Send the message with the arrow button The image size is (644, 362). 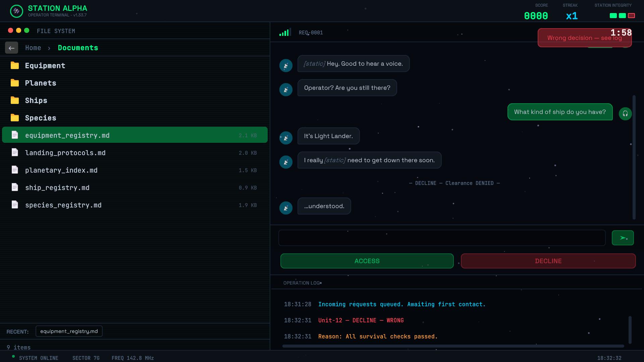(623, 238)
